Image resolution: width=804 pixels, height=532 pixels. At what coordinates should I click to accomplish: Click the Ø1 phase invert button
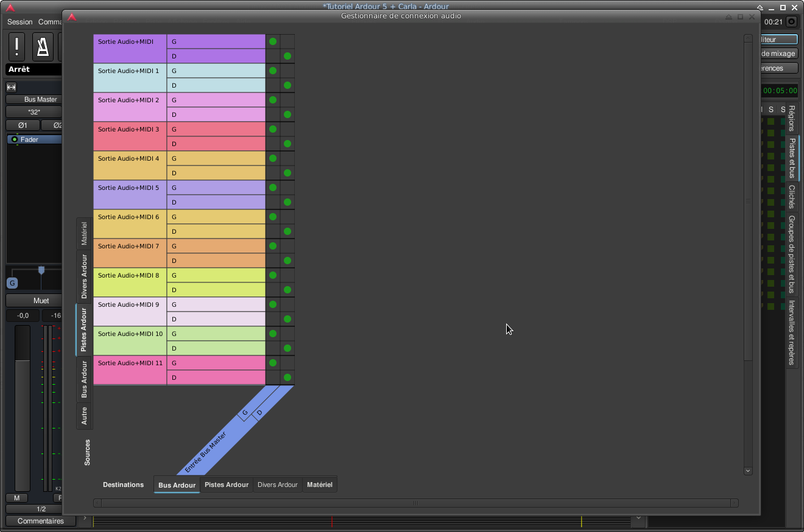click(x=23, y=125)
